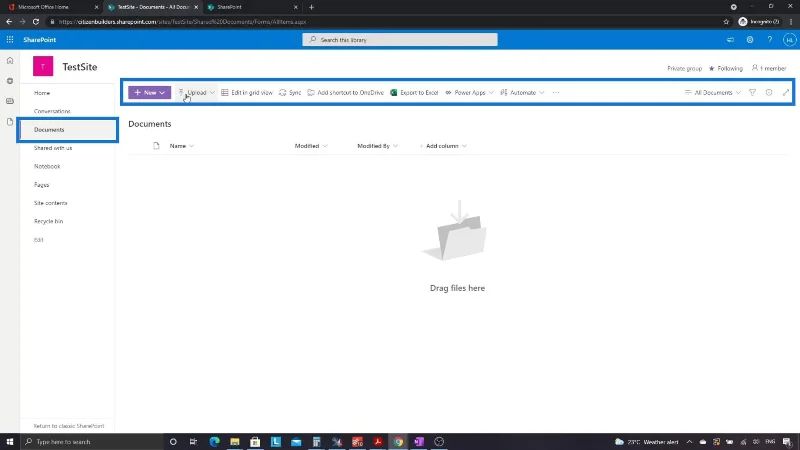The height and width of the screenshot is (450, 800).
Task: Expand the Automate menu
Action: pyautogui.click(x=522, y=92)
